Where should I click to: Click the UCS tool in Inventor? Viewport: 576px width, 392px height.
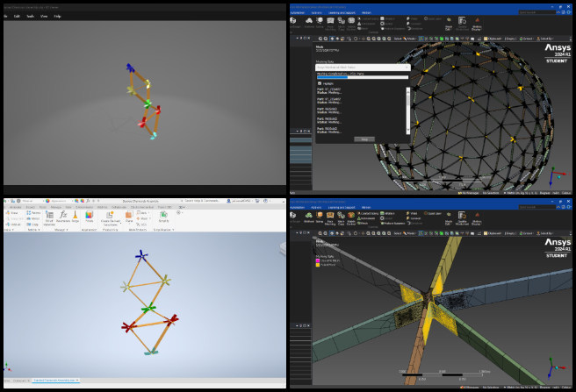coord(141,225)
